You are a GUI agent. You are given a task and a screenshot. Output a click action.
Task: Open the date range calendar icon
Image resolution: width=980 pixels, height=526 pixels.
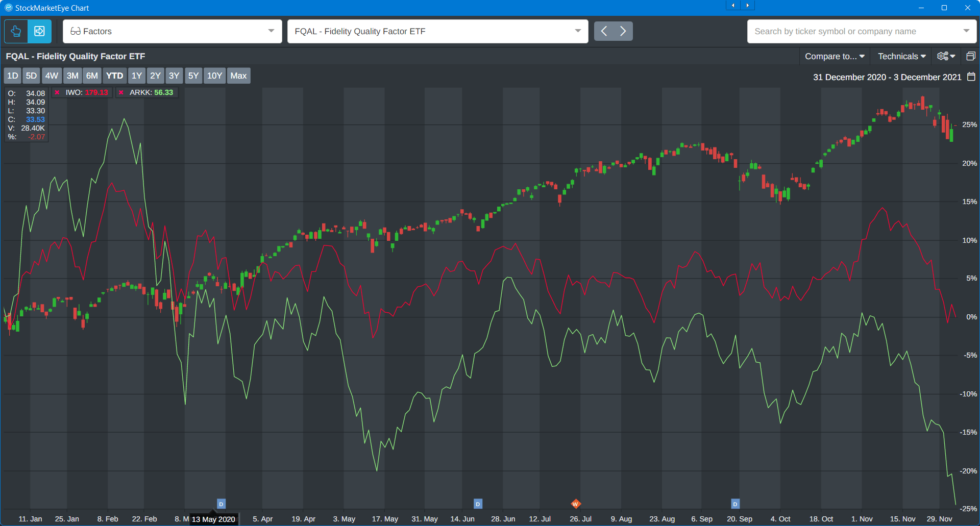pos(971,77)
